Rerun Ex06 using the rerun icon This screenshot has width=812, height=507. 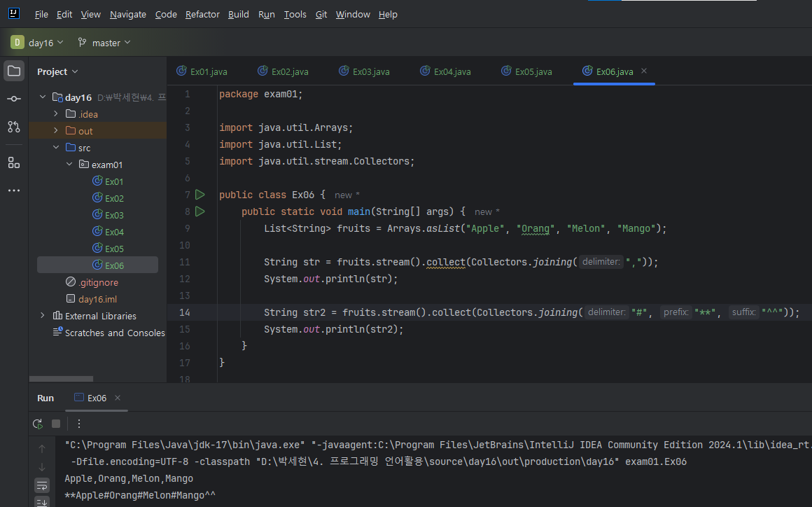[x=38, y=424]
